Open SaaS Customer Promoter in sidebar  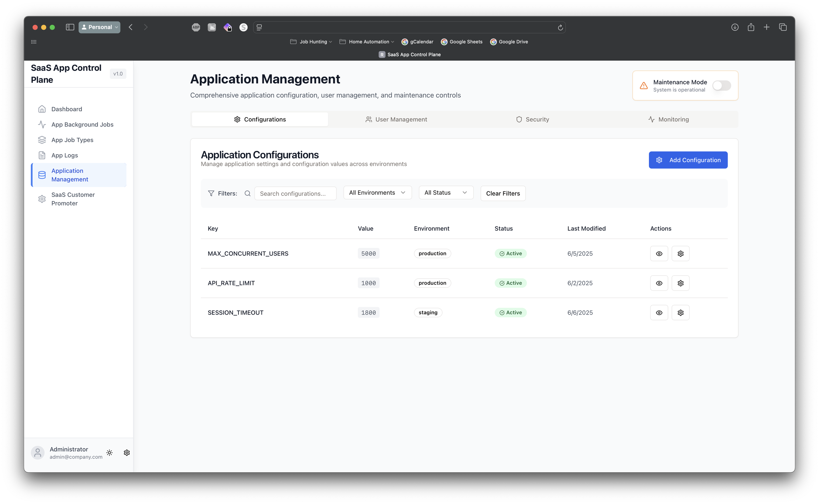click(x=73, y=199)
